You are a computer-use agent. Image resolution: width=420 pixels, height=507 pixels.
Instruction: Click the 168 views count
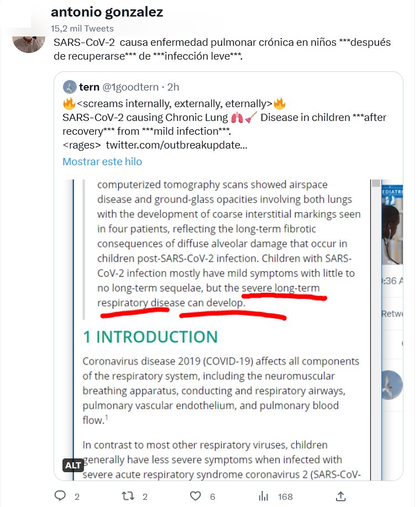tap(285, 497)
